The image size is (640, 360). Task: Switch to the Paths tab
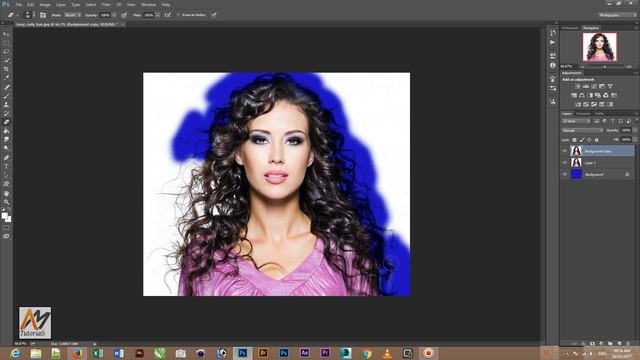pos(599,113)
